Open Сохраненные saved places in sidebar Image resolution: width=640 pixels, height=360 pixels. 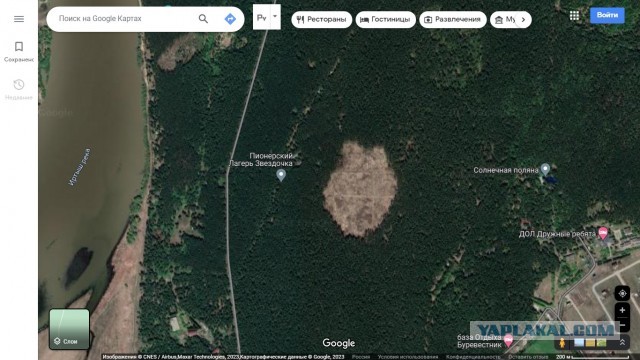(19, 51)
